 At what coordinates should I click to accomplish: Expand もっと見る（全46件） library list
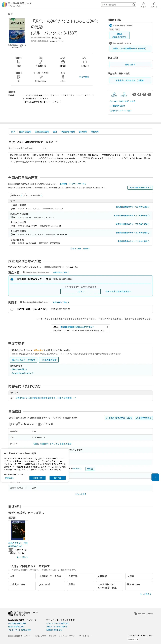80,249
